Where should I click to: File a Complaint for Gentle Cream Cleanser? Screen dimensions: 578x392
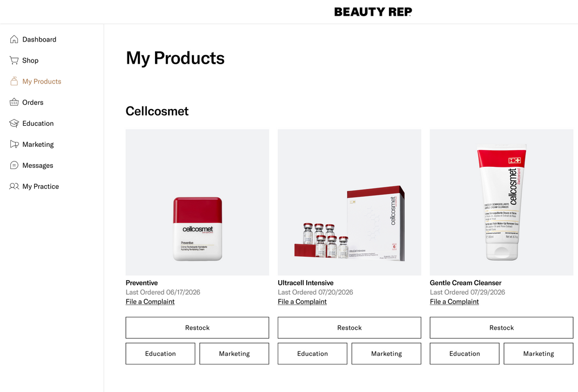pyautogui.click(x=454, y=302)
